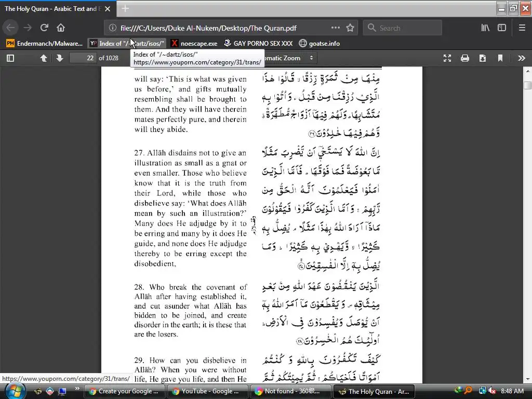
Task: Click vertical scrollbar thumb
Action: [x=527, y=85]
